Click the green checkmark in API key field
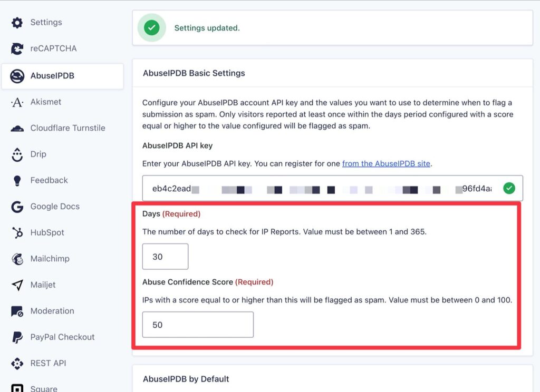Image resolution: width=540 pixels, height=392 pixels. coord(509,188)
